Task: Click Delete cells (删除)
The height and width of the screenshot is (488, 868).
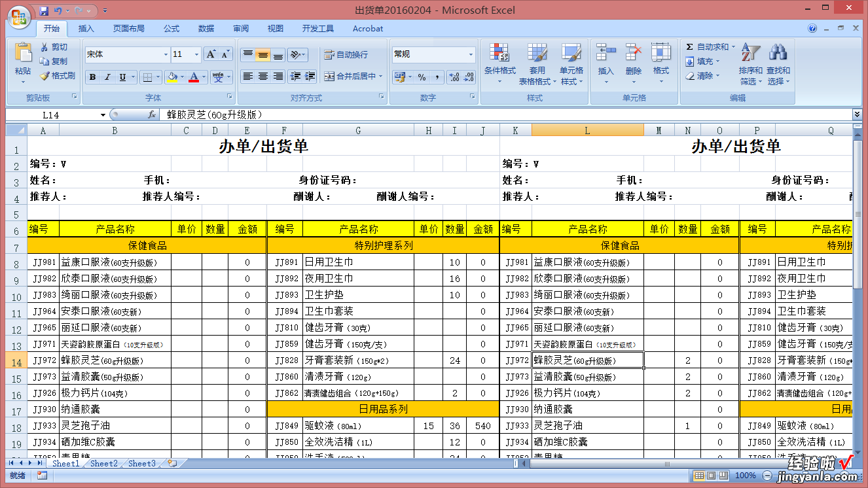Action: (x=634, y=64)
